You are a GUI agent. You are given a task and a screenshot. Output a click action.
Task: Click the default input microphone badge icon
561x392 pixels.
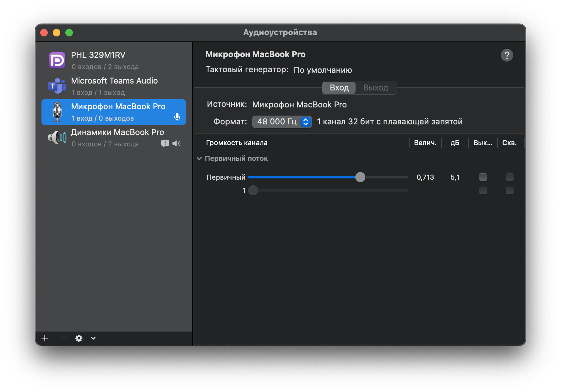(177, 117)
